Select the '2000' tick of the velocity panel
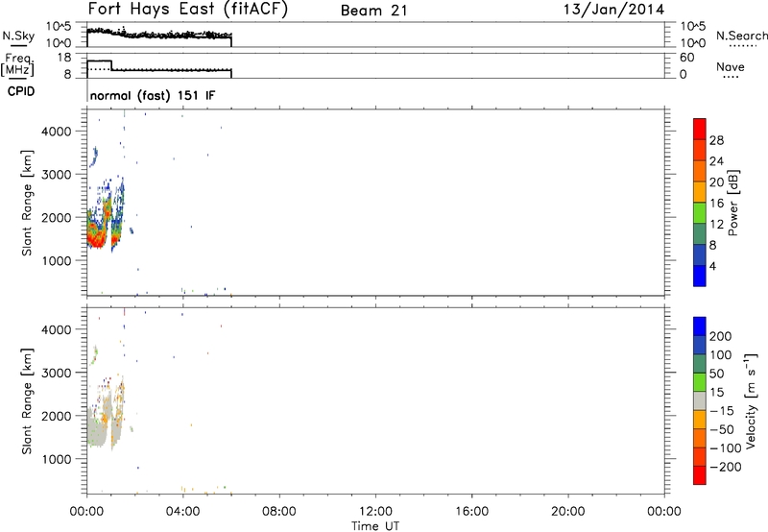The height and width of the screenshot is (532, 768). [56, 416]
